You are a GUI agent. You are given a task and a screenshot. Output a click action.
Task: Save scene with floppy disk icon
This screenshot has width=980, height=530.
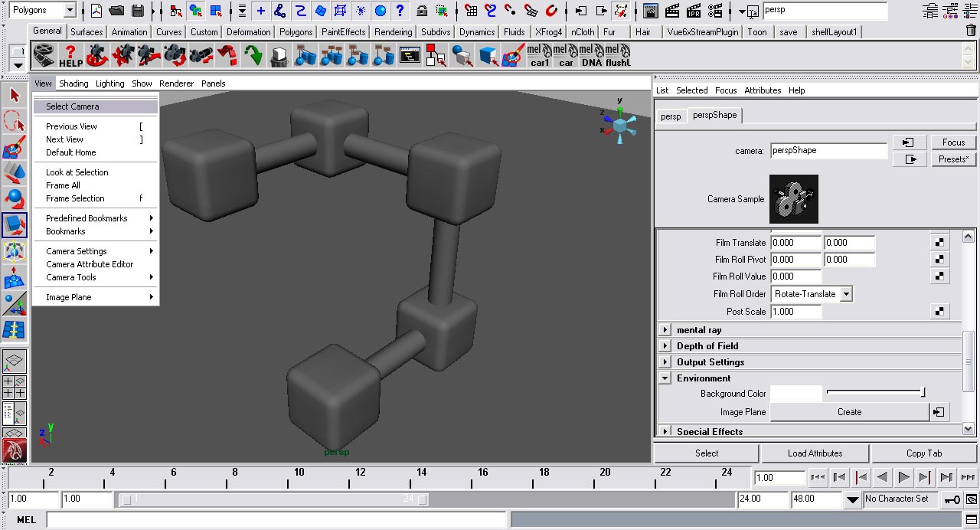(x=138, y=11)
